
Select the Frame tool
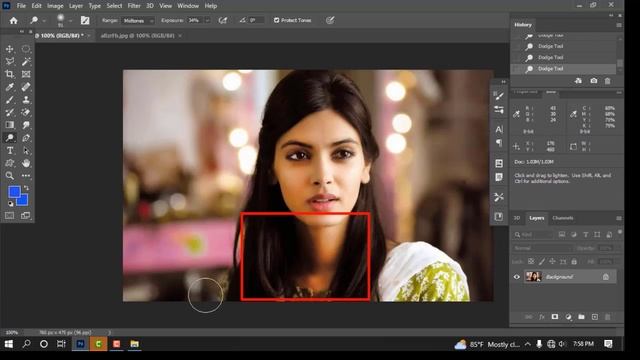click(x=26, y=74)
